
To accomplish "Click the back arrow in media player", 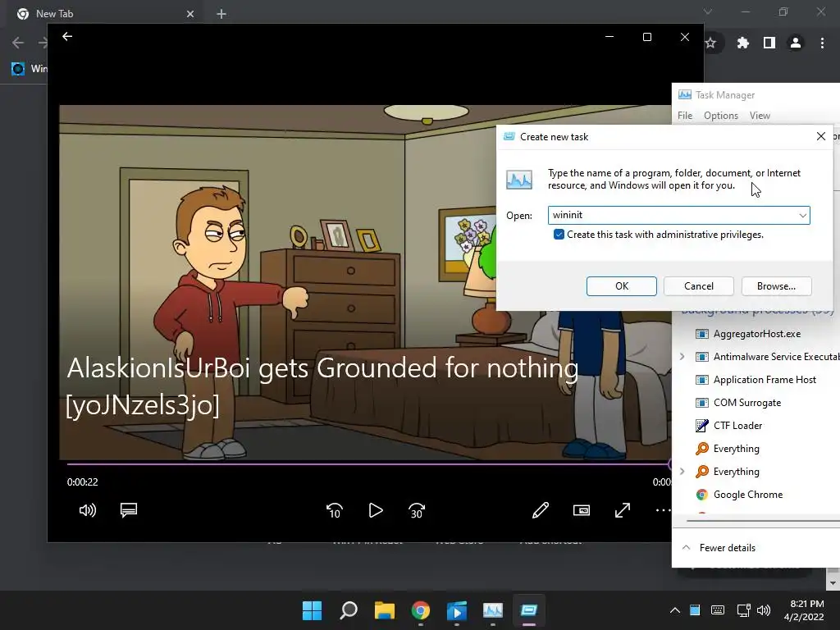I will (x=67, y=36).
